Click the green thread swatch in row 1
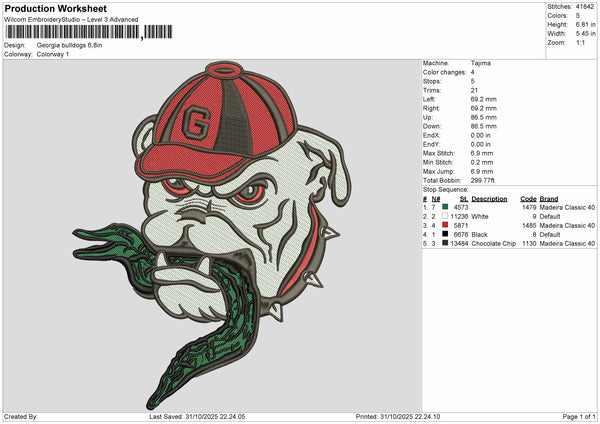The height and width of the screenshot is (424, 600). pyautogui.click(x=445, y=207)
